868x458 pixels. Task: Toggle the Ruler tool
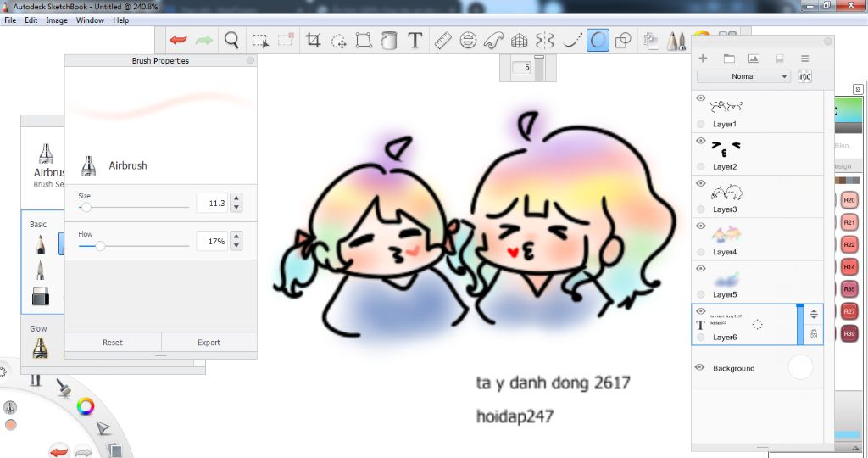tap(442, 41)
